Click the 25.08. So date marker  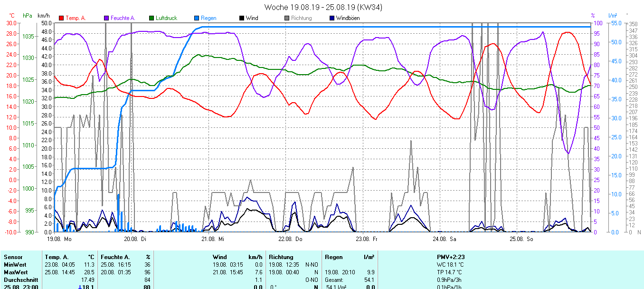pyautogui.click(x=521, y=239)
